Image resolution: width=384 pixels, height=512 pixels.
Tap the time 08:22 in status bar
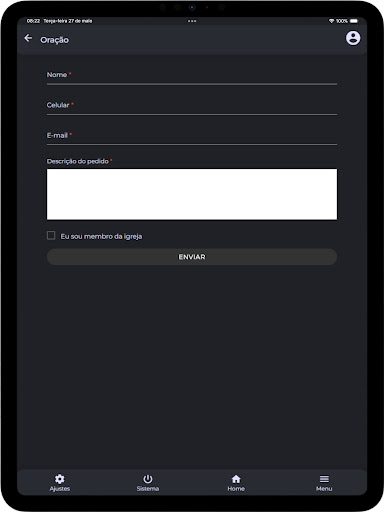pos(33,21)
